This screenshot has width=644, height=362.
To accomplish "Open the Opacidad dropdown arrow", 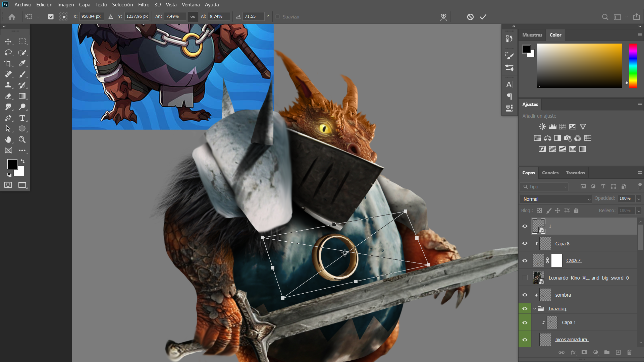I will 639,199.
